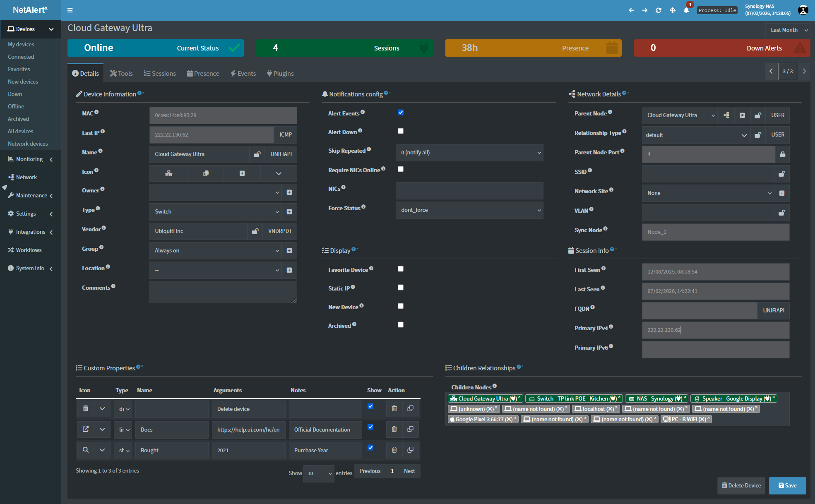Enable the Alert Down checkbox

(401, 131)
